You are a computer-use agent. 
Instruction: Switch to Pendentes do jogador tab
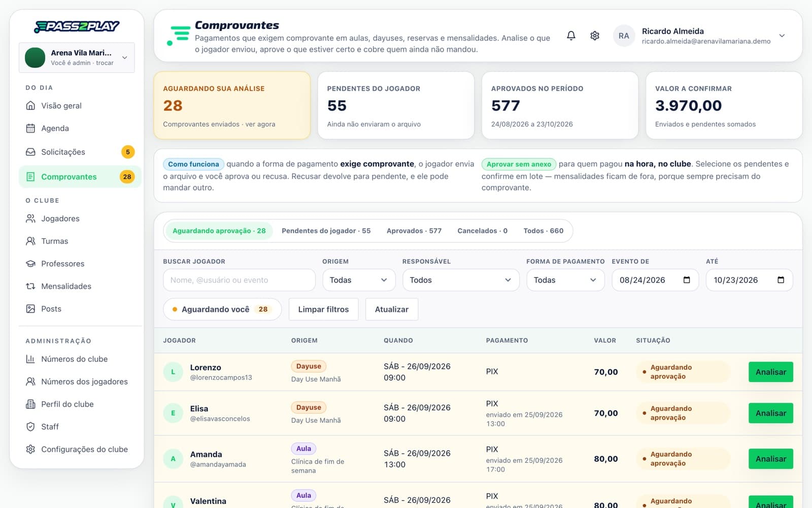(326, 231)
